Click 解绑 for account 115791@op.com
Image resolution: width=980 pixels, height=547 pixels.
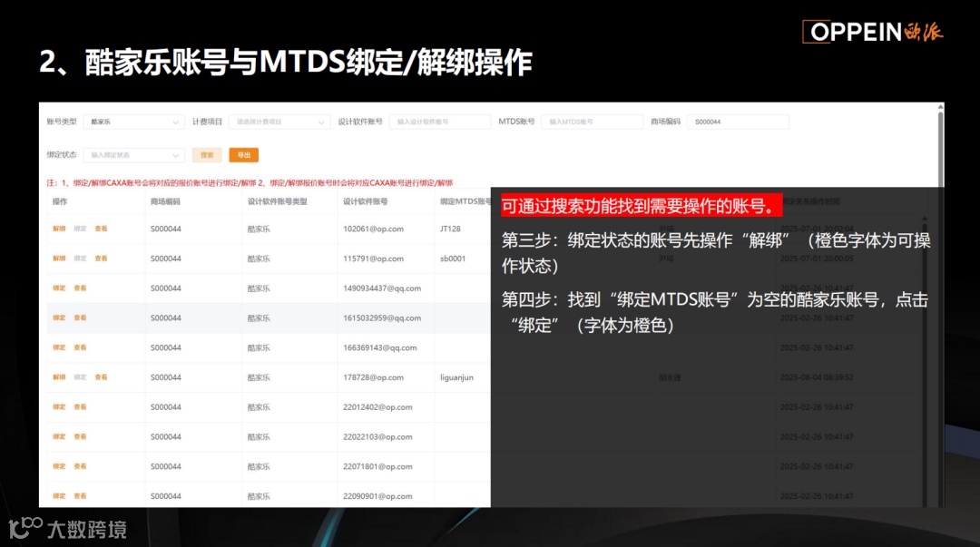point(59,259)
